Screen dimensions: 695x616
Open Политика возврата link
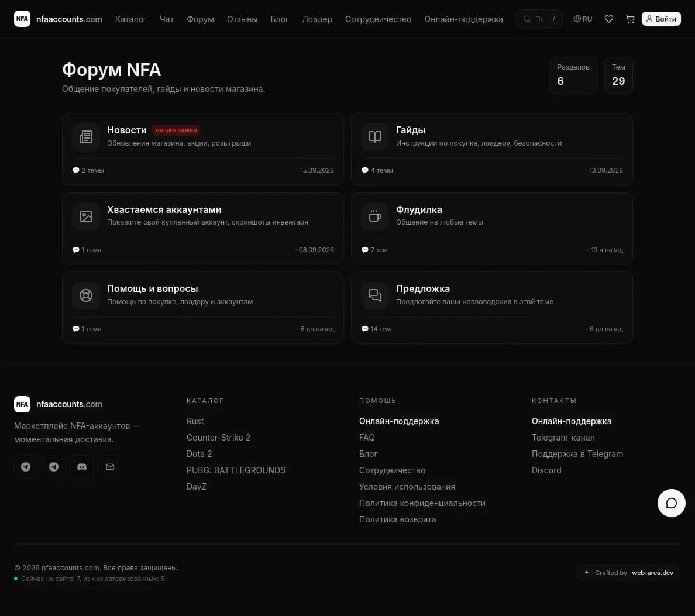pos(398,519)
